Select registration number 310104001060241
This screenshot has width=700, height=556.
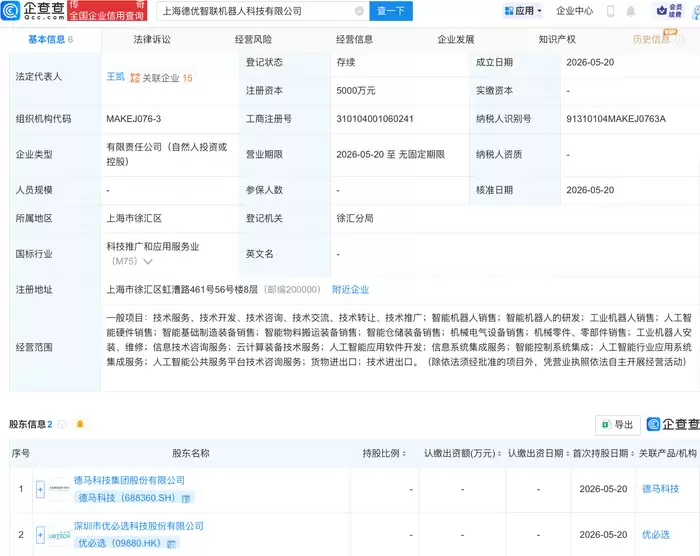coord(375,119)
